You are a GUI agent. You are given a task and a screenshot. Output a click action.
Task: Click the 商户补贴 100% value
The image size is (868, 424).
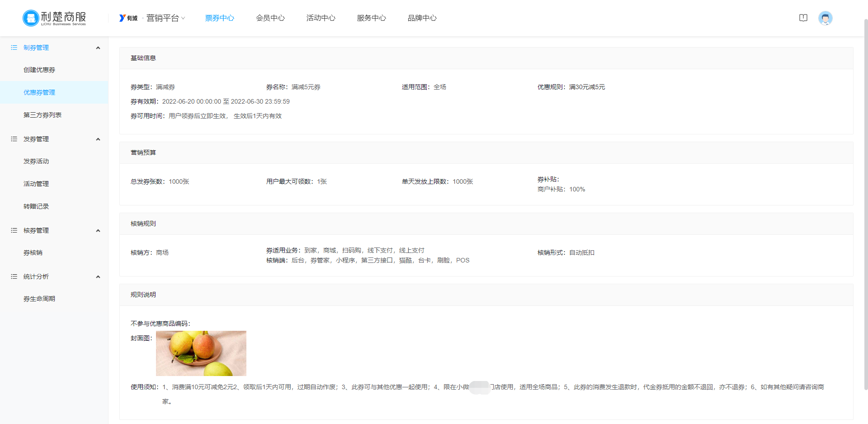577,189
